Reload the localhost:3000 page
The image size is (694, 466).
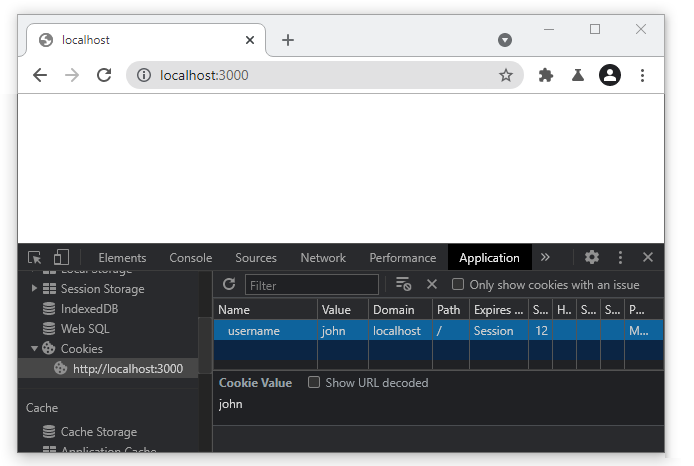click(x=104, y=75)
